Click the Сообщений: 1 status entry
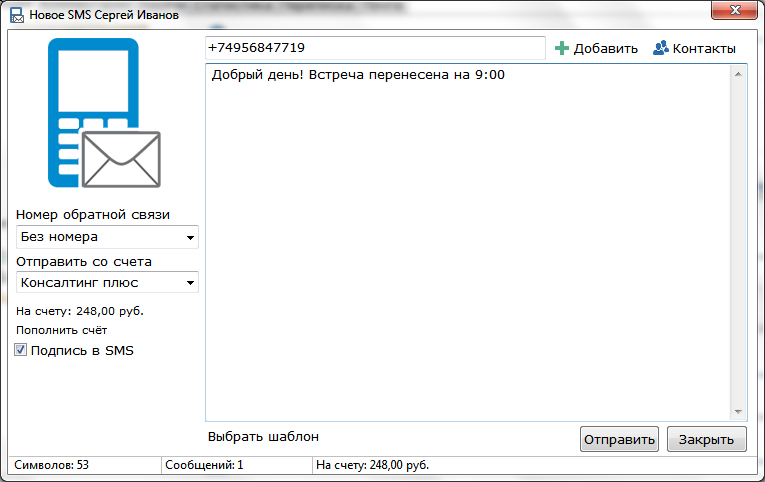765x482 pixels. [204, 465]
